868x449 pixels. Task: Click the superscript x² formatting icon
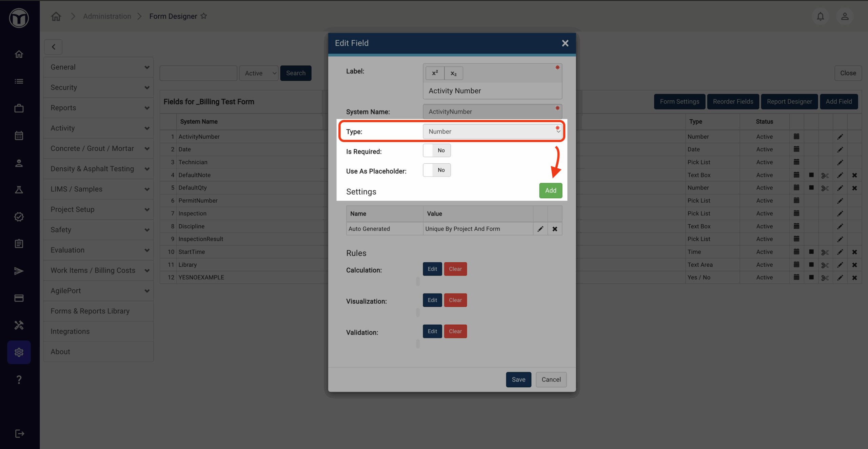[435, 73]
